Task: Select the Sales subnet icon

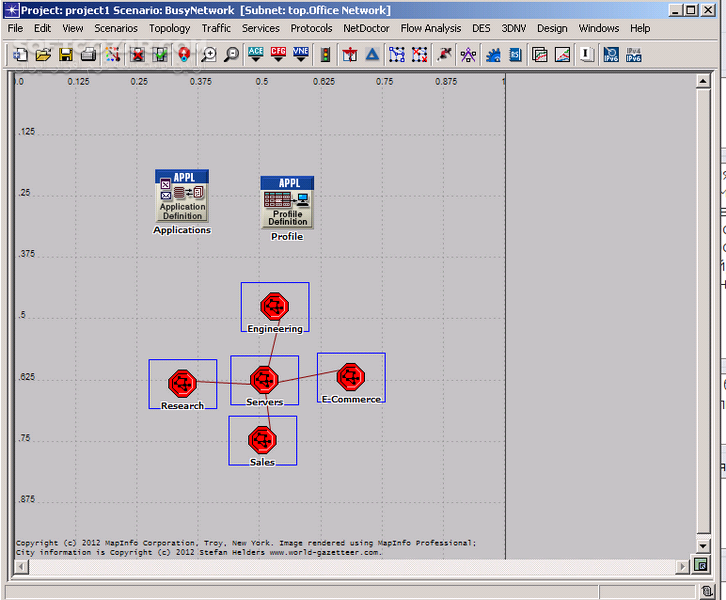Action: [263, 440]
